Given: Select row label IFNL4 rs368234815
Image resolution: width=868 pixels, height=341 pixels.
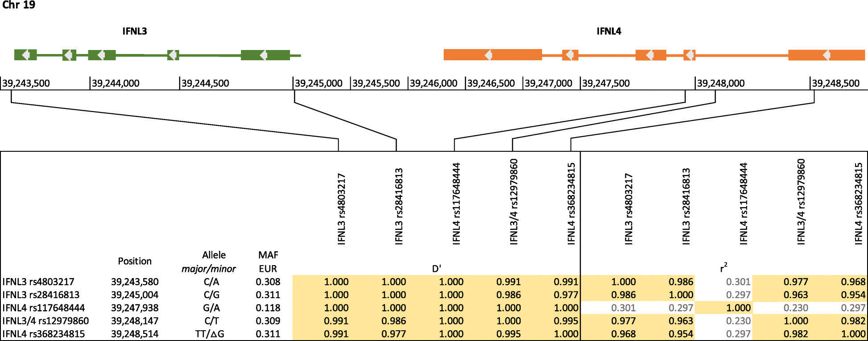Looking at the screenshot, I should click(44, 334).
